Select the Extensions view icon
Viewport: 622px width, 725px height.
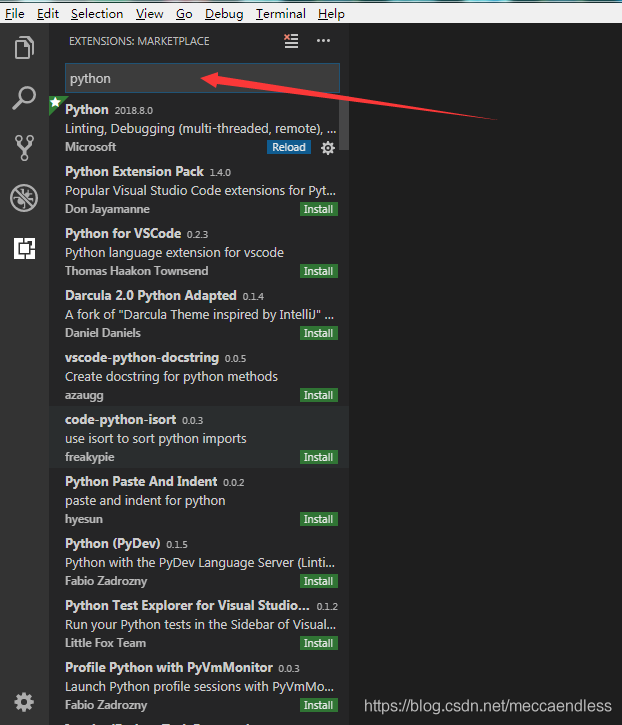click(x=24, y=248)
